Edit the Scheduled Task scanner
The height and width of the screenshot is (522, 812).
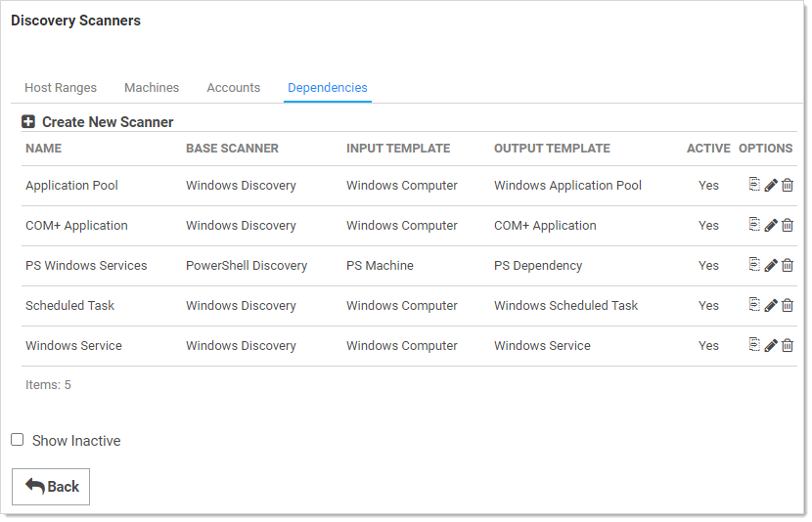coord(771,306)
